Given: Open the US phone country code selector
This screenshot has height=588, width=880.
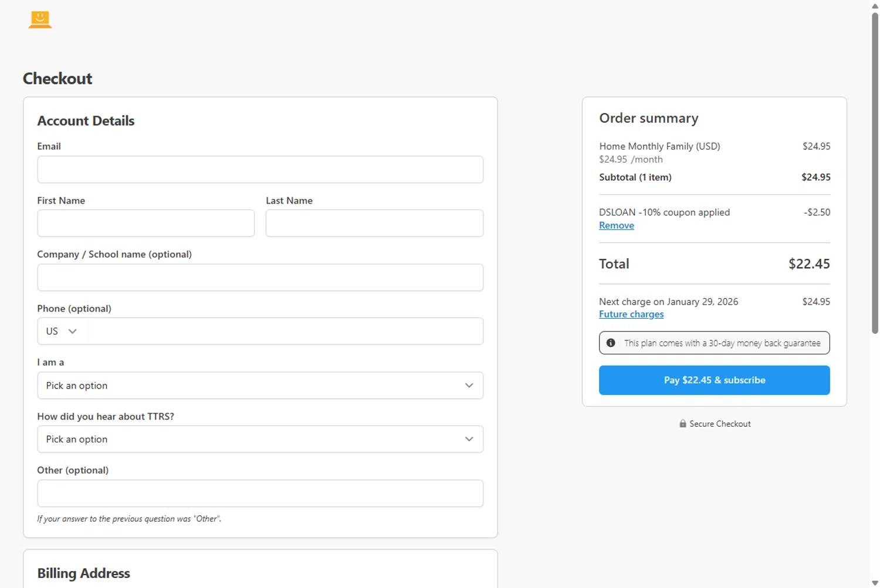Looking at the screenshot, I should coord(62,331).
